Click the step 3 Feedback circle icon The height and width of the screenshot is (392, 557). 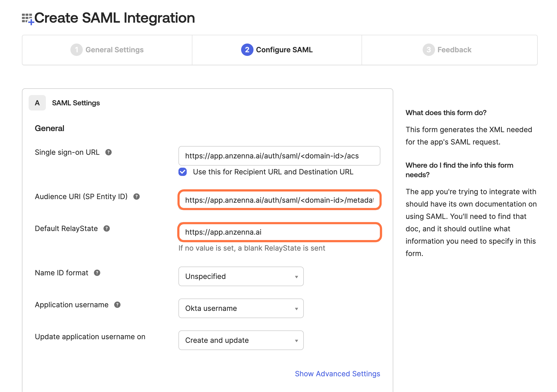tap(428, 50)
